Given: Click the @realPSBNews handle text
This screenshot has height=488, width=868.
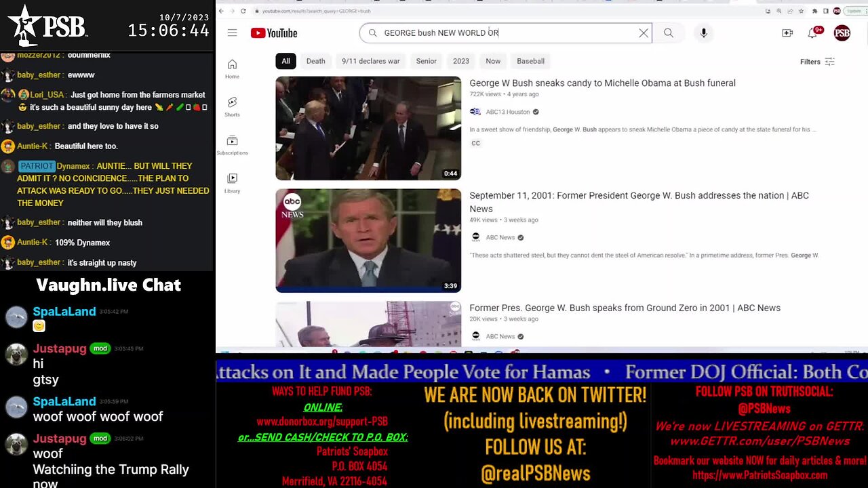Looking at the screenshot, I should point(535,473).
